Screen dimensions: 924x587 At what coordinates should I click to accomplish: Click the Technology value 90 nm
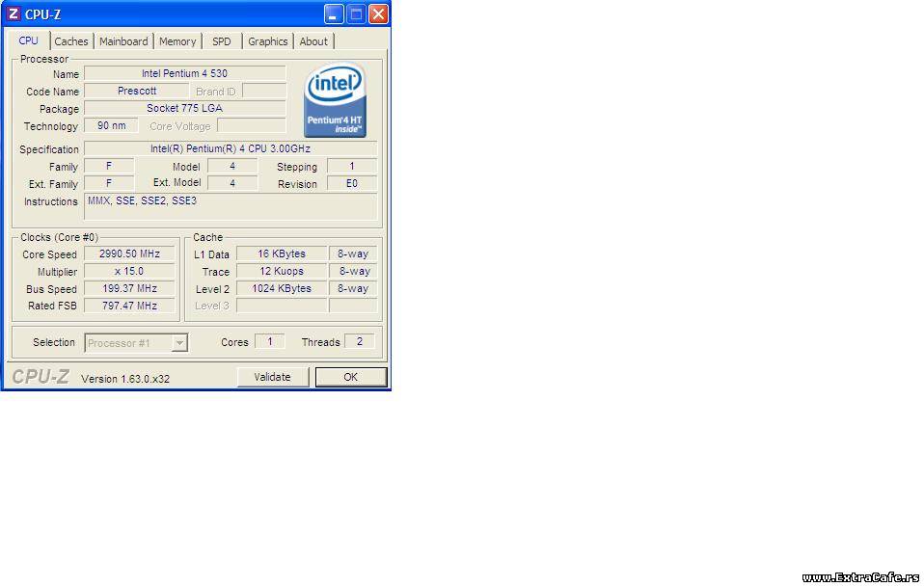click(111, 125)
